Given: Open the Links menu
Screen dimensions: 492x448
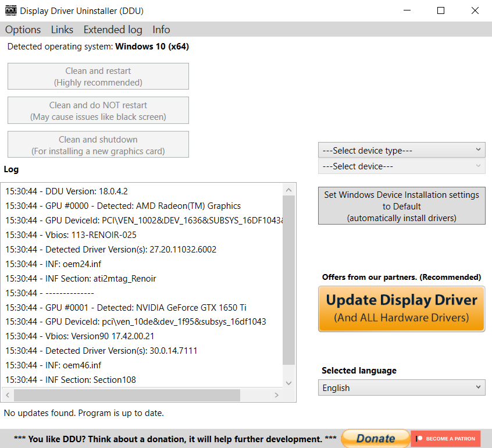Looking at the screenshot, I should point(62,30).
